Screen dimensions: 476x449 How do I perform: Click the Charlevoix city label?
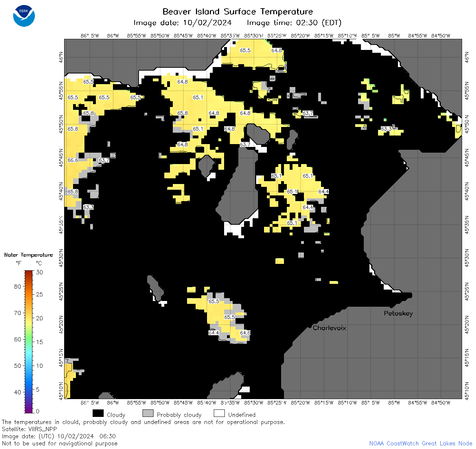[330, 328]
